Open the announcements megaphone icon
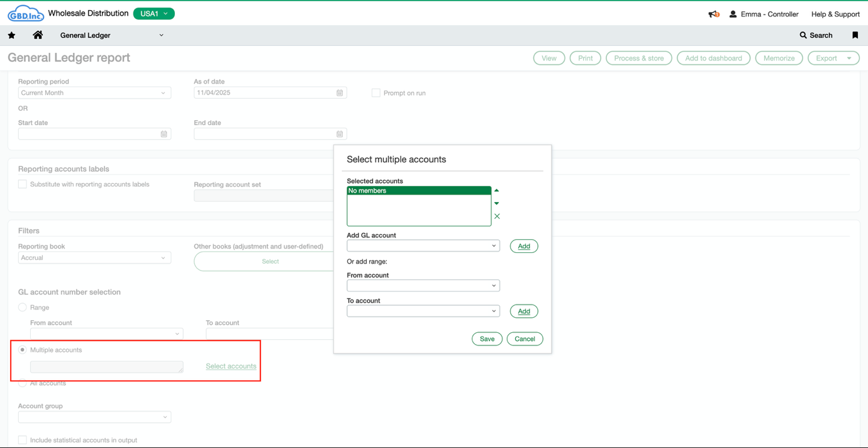Viewport: 868px width, 448px height. pos(713,14)
